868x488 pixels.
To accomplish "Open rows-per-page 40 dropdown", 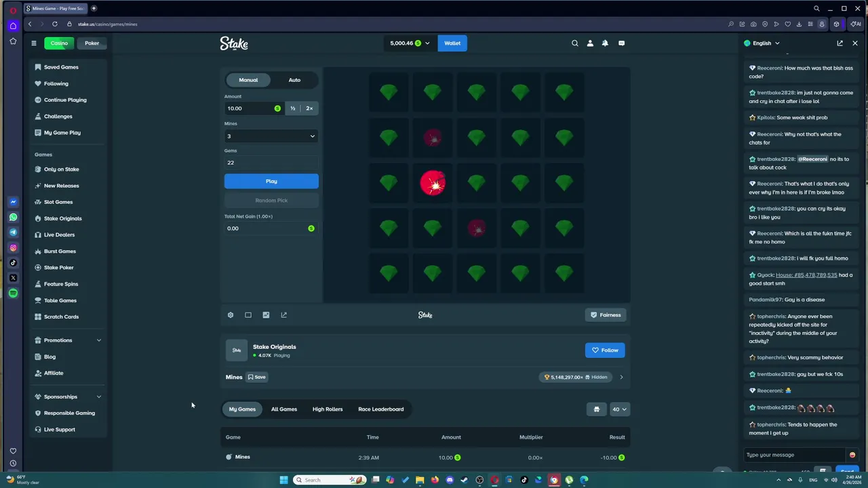I will pyautogui.click(x=620, y=409).
